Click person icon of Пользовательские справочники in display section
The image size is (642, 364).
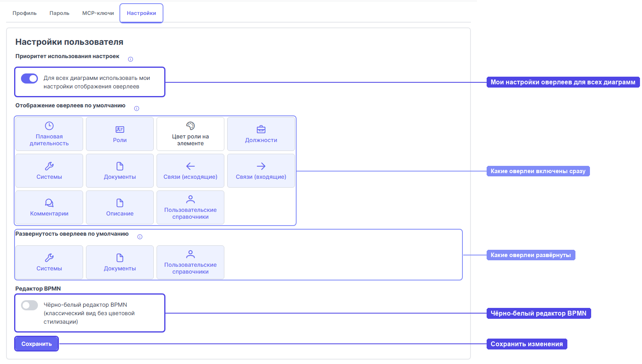pos(190,199)
